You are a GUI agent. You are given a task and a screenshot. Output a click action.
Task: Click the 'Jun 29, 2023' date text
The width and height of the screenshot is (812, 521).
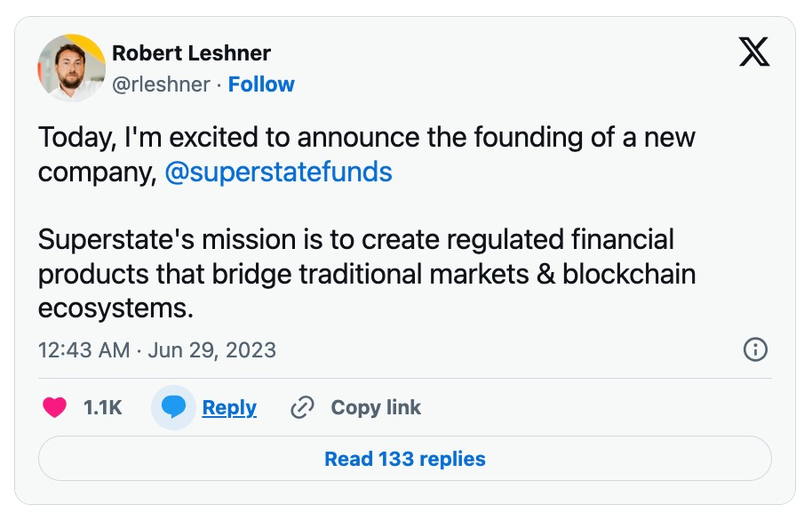point(211,349)
